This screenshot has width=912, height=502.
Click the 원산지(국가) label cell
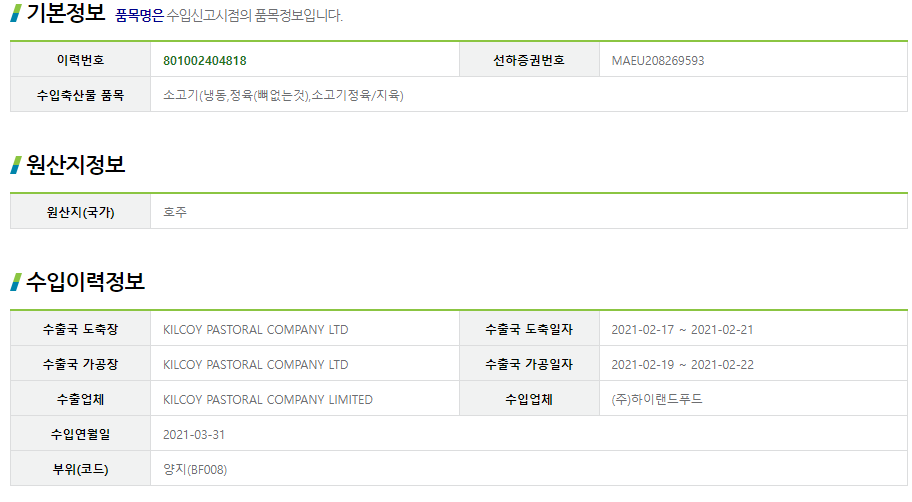point(80,212)
